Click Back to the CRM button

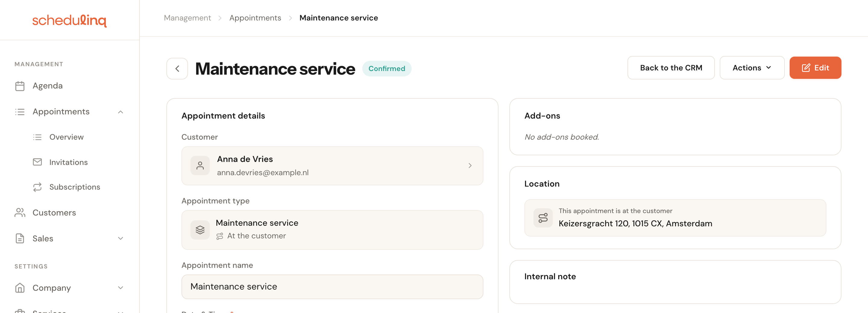click(x=671, y=68)
